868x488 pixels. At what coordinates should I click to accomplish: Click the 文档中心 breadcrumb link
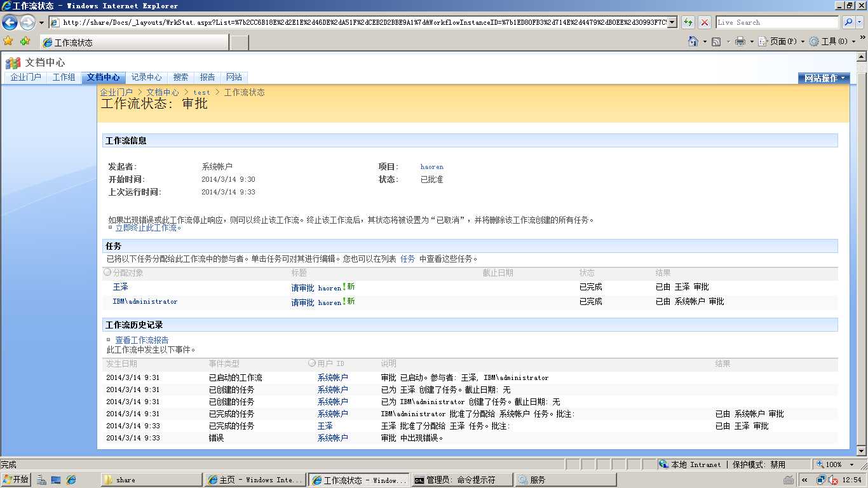(x=163, y=92)
